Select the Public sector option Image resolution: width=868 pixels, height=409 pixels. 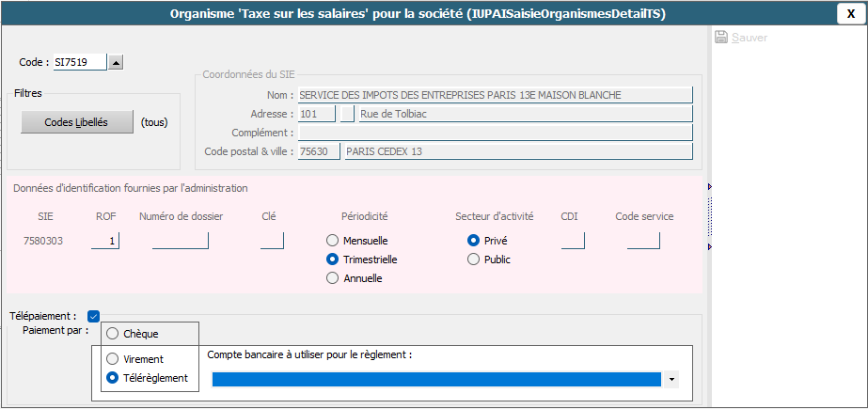tap(473, 260)
